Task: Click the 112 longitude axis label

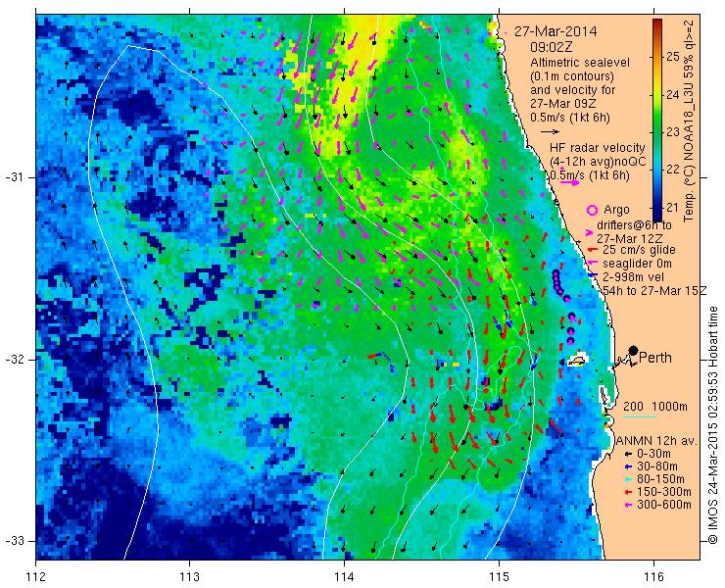Action: pyautogui.click(x=35, y=577)
